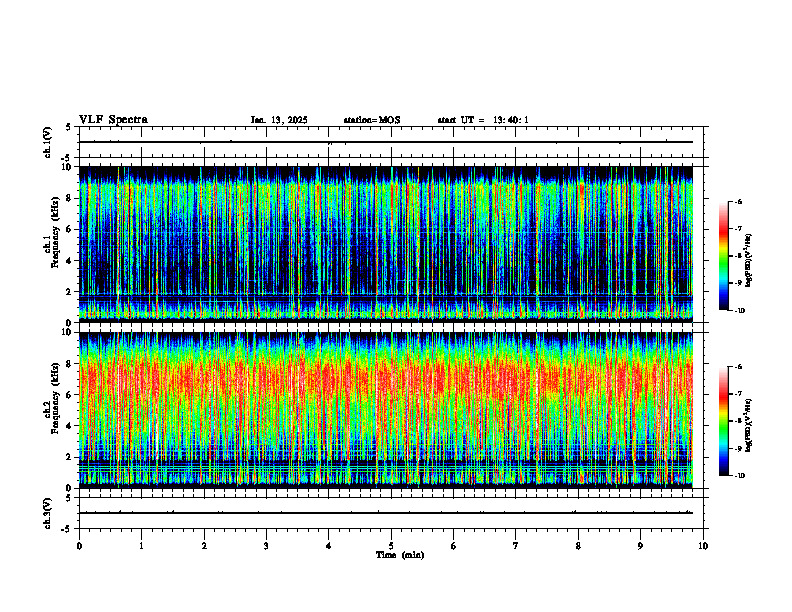This screenshot has height=612, width=792.
Task: Click the ch.2 color bar "-6" tick label
Action: click(738, 367)
